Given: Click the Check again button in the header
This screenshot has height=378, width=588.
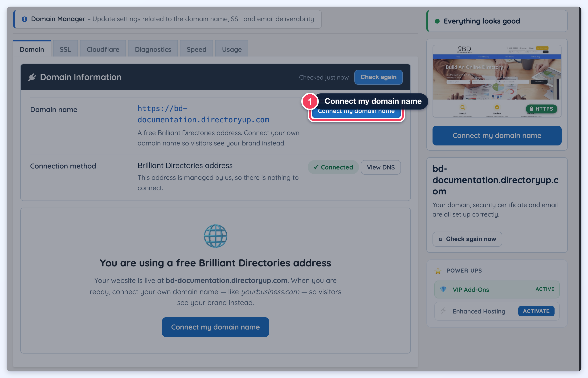Looking at the screenshot, I should 378,77.
